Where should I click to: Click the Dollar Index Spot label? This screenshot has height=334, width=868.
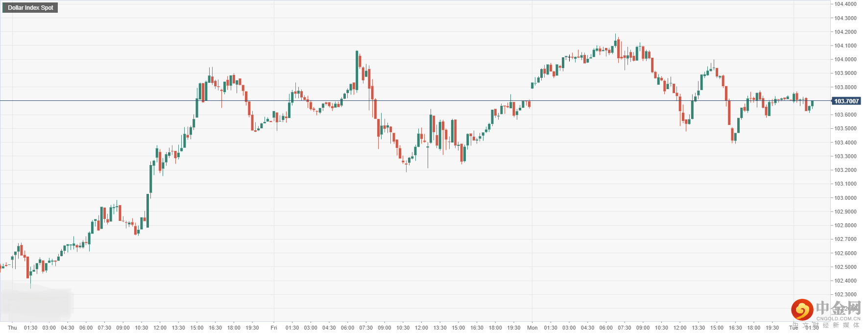[30, 7]
